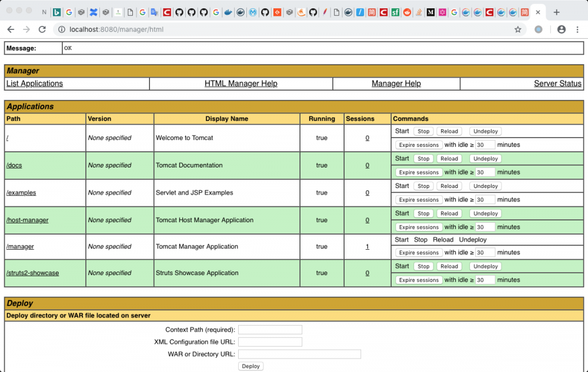The width and height of the screenshot is (588, 372).
Task: Open HTML Manager Help link
Action: [x=240, y=83]
